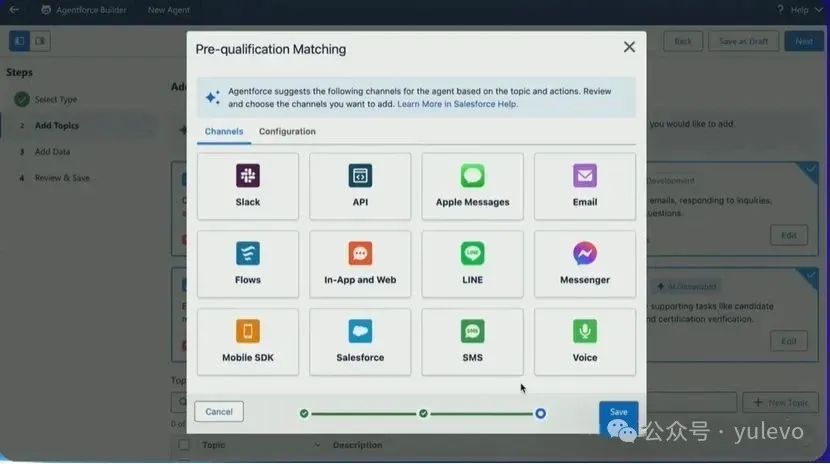Click the current third progress step
The image size is (830, 464).
(540, 413)
